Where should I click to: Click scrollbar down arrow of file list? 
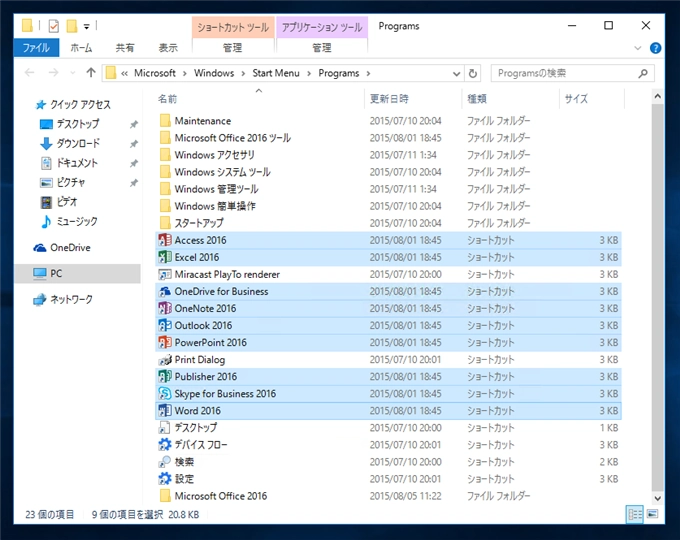(657, 498)
